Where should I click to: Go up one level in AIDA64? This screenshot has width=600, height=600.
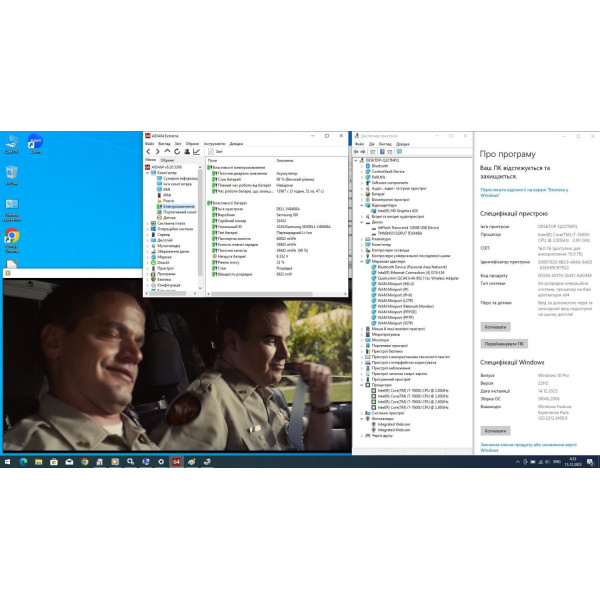pyautogui.click(x=167, y=152)
